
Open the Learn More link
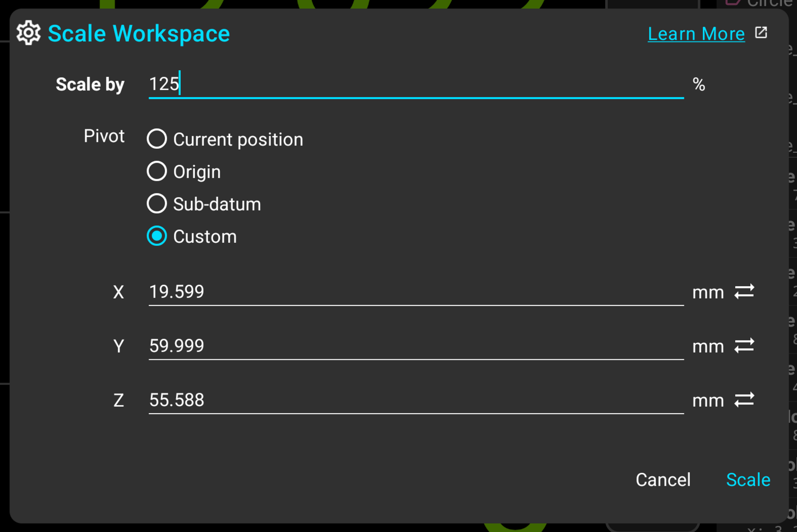tap(696, 33)
